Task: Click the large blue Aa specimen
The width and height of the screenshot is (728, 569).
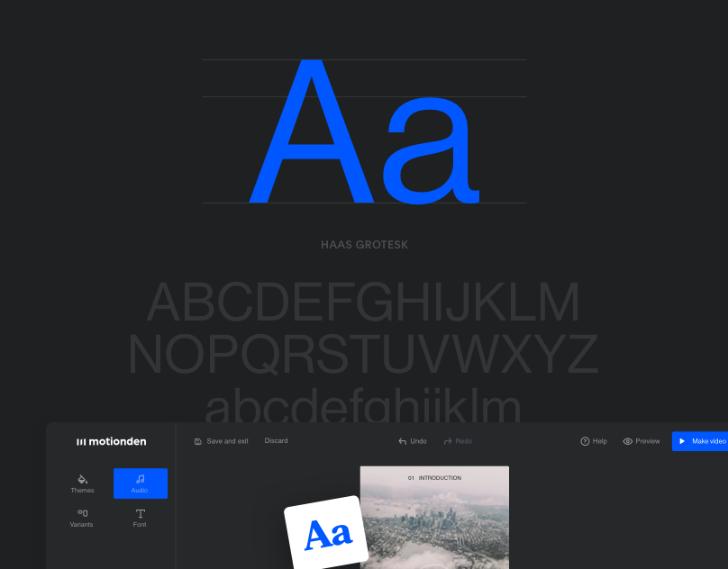Action: tap(365, 131)
